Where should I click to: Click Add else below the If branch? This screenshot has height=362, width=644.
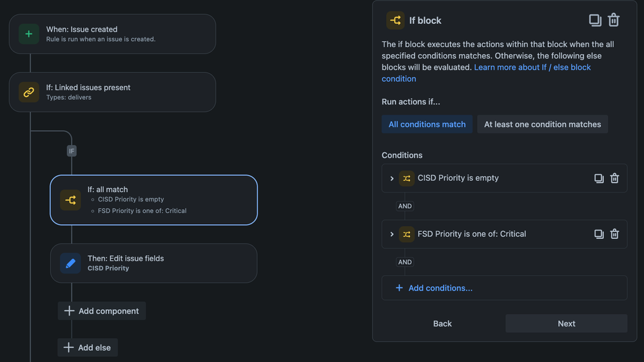click(x=88, y=348)
